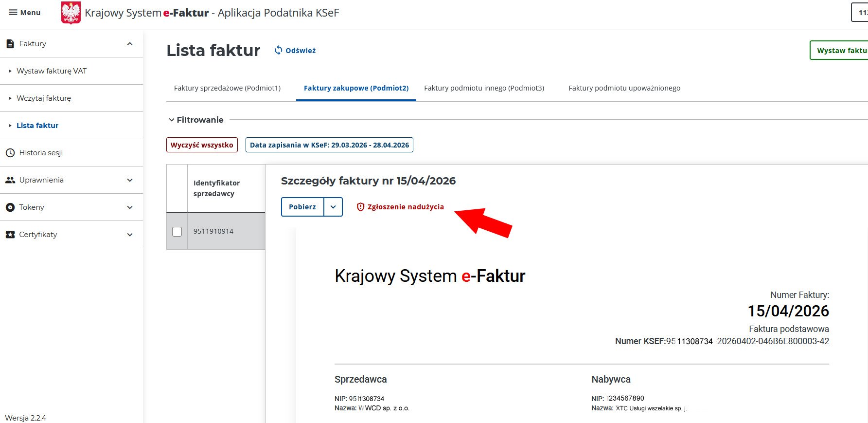The width and height of the screenshot is (868, 423).
Task: Open Historia sesji via clock icon
Action: pyautogui.click(x=10, y=153)
